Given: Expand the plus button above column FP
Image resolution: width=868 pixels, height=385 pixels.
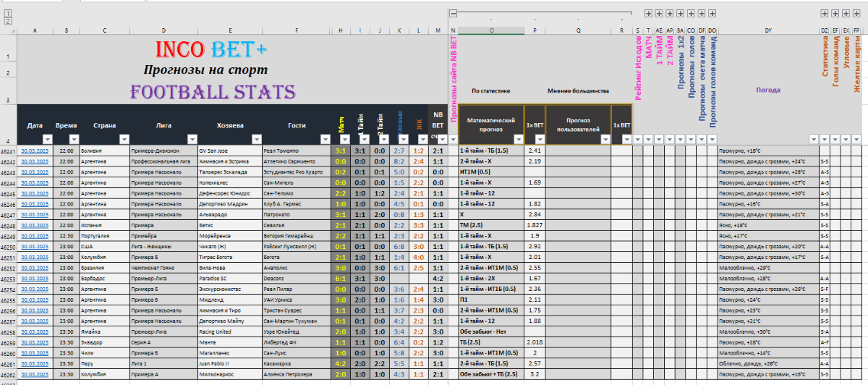Looking at the screenshot, I should point(857,13).
